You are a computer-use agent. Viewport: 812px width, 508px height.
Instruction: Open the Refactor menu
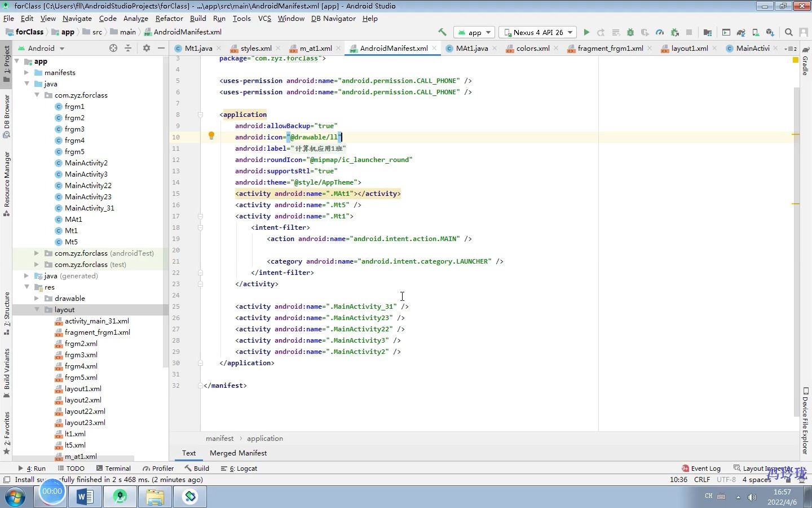pyautogui.click(x=169, y=18)
